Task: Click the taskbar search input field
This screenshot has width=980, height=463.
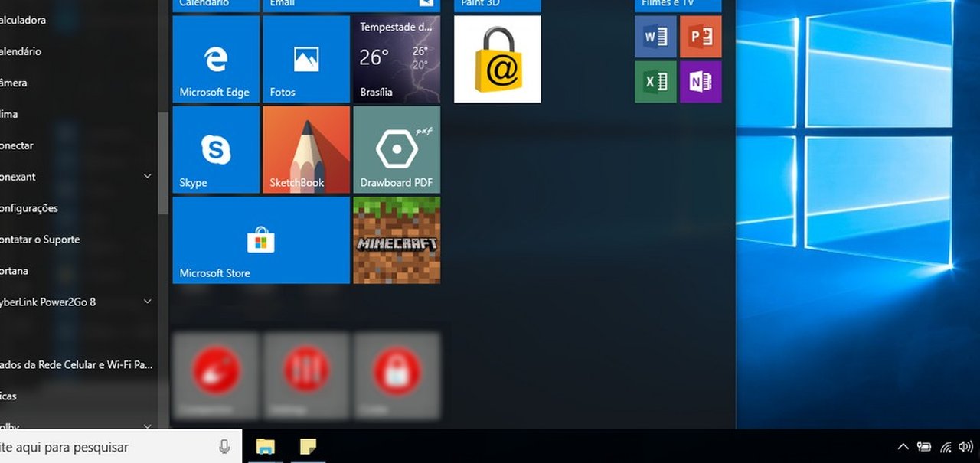Action: coord(121,447)
